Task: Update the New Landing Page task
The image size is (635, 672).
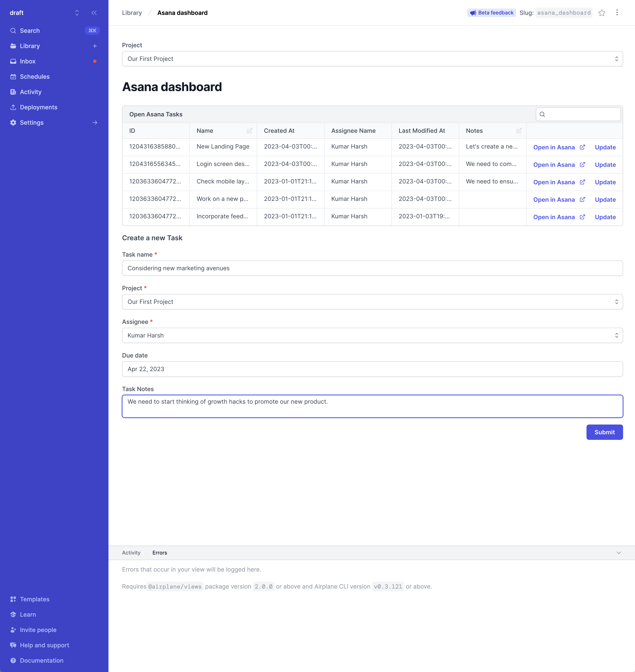Action: (x=605, y=147)
